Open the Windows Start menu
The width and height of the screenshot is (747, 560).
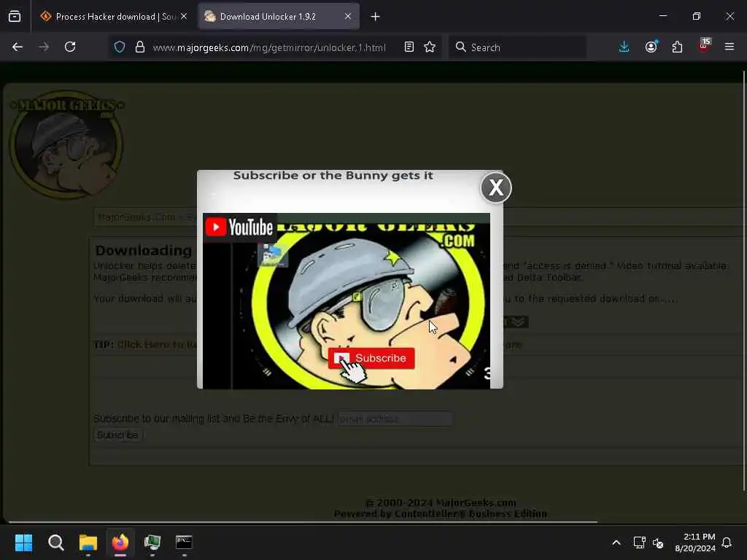(23, 542)
